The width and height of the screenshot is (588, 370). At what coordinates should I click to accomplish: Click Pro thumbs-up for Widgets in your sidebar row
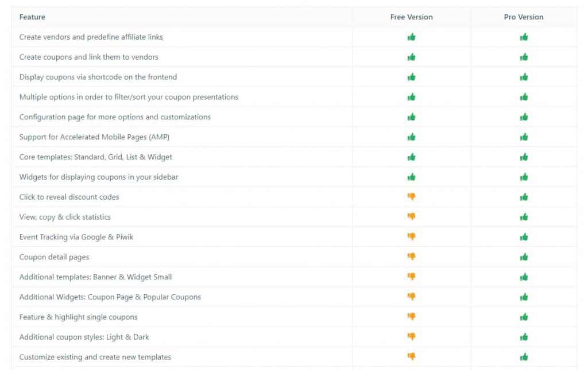524,177
